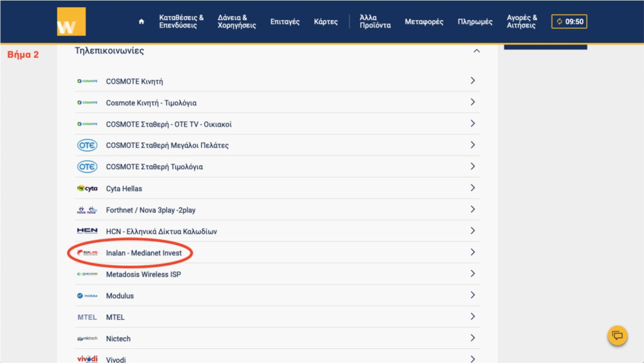Image resolution: width=644 pixels, height=363 pixels.
Task: Click the 09:50 session timer button
Action: click(569, 21)
